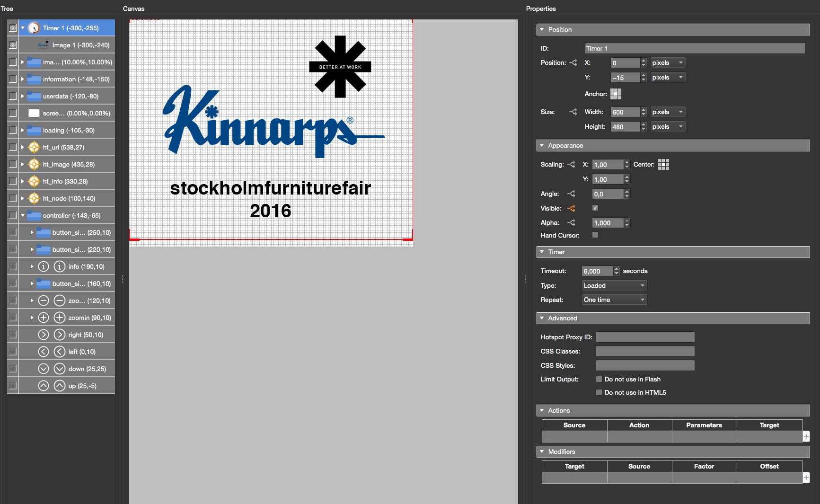The height and width of the screenshot is (504, 820).
Task: Click the Factor column header in Modifiers
Action: (704, 466)
